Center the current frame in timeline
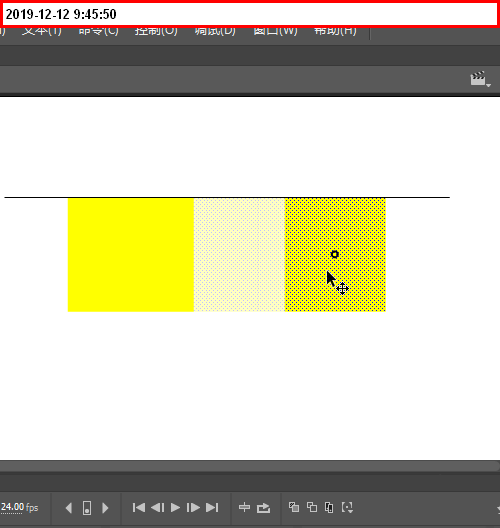The height and width of the screenshot is (528, 500). tap(244, 507)
